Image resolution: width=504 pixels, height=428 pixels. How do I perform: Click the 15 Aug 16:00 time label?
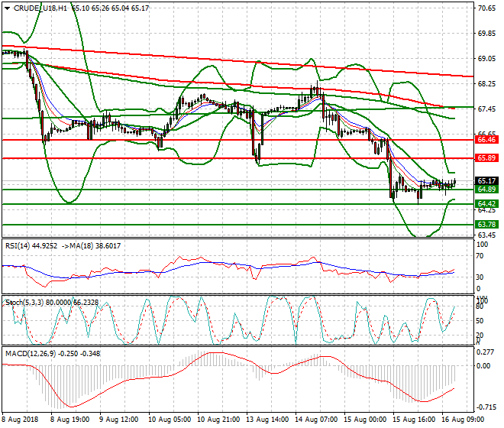(414, 420)
